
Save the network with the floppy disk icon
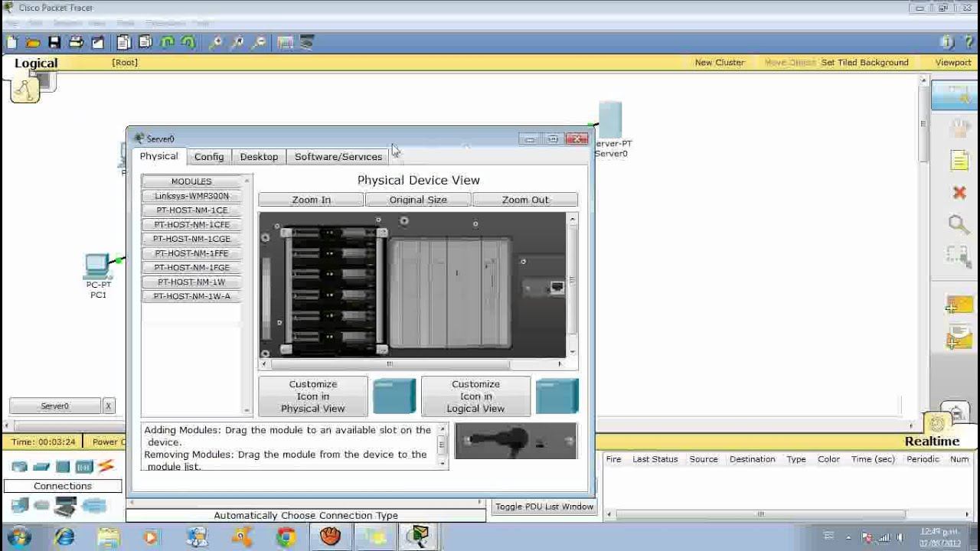click(x=54, y=43)
